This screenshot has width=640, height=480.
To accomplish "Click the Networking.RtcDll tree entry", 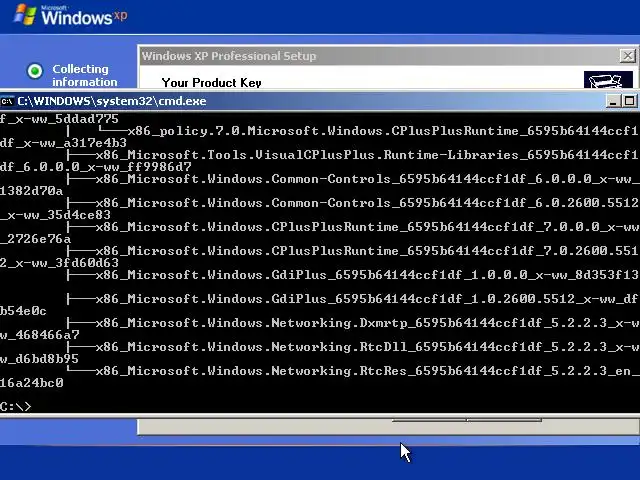I will (367, 347).
